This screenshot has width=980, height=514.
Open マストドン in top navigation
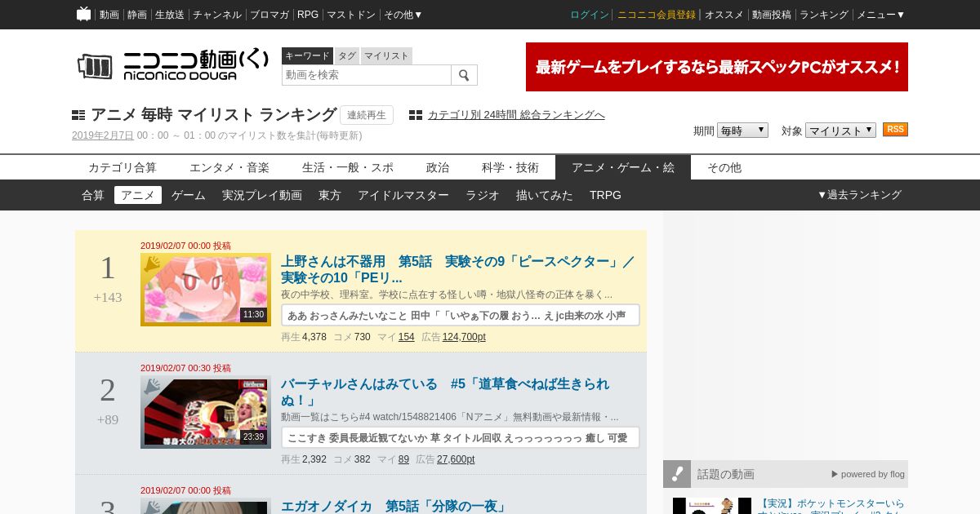click(x=351, y=15)
